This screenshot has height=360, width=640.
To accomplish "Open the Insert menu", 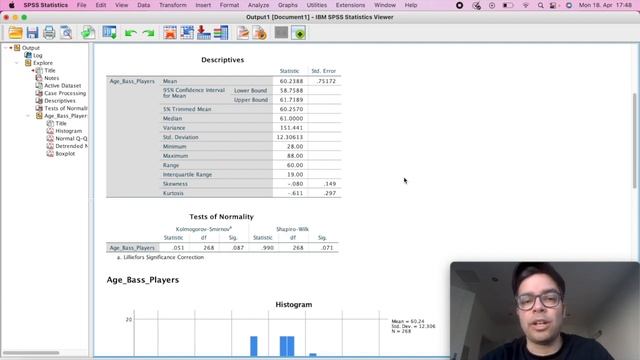I will (203, 5).
